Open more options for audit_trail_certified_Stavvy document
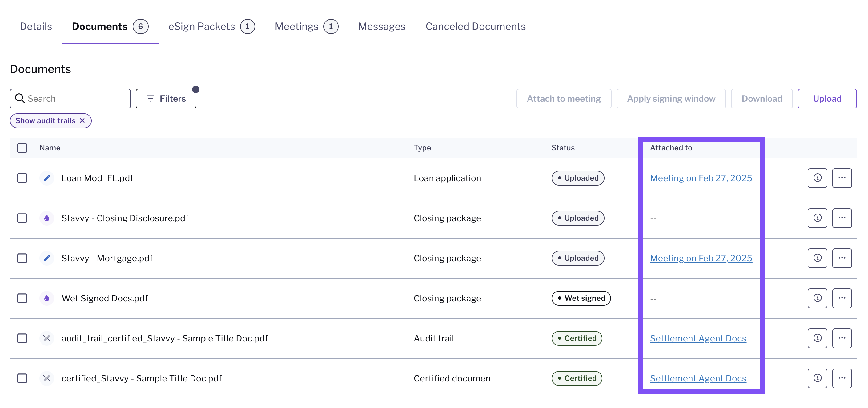 coord(842,338)
